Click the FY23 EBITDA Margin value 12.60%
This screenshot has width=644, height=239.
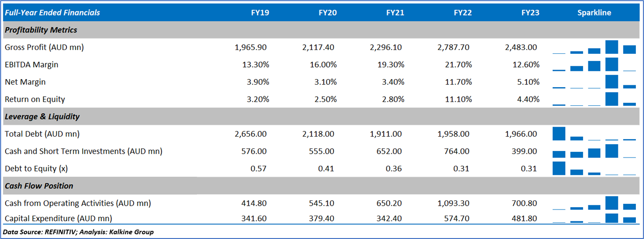525,65
